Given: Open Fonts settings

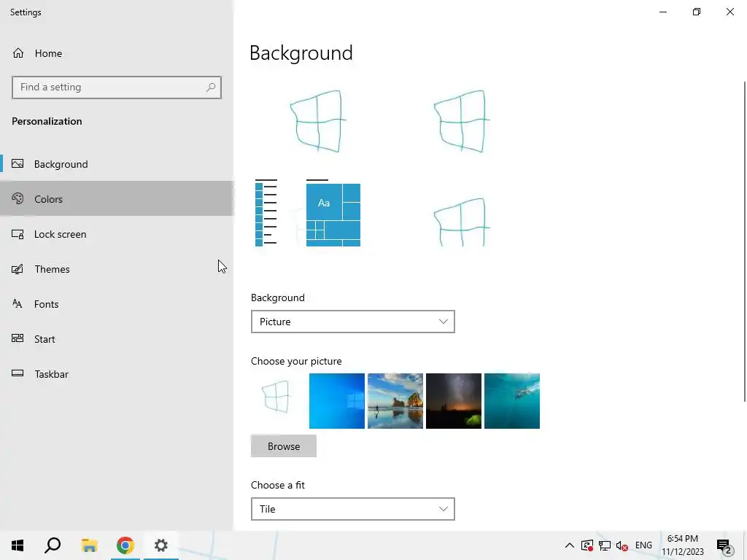Looking at the screenshot, I should 117,304.
